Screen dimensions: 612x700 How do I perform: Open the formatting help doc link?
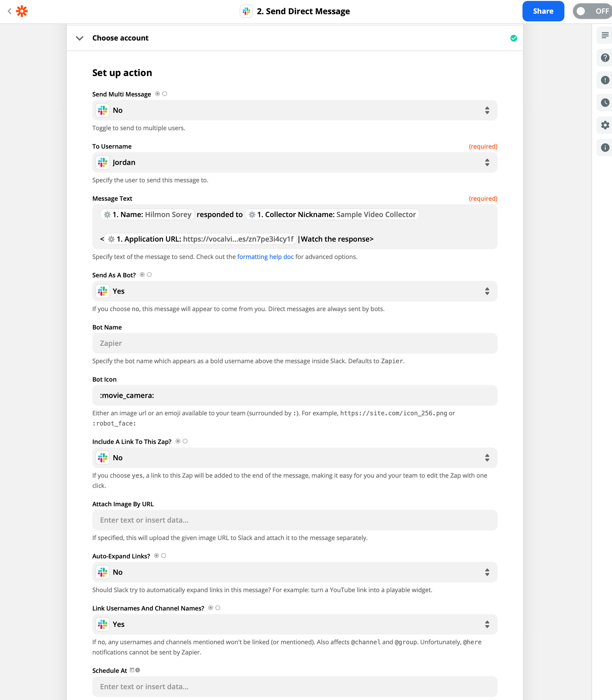[x=265, y=256]
